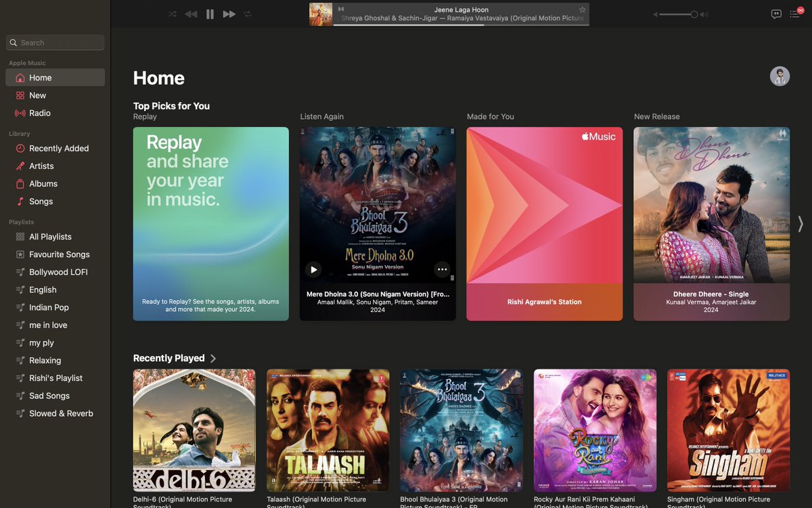The image size is (812, 508).
Task: Open the lyrics panel
Action: click(776, 14)
